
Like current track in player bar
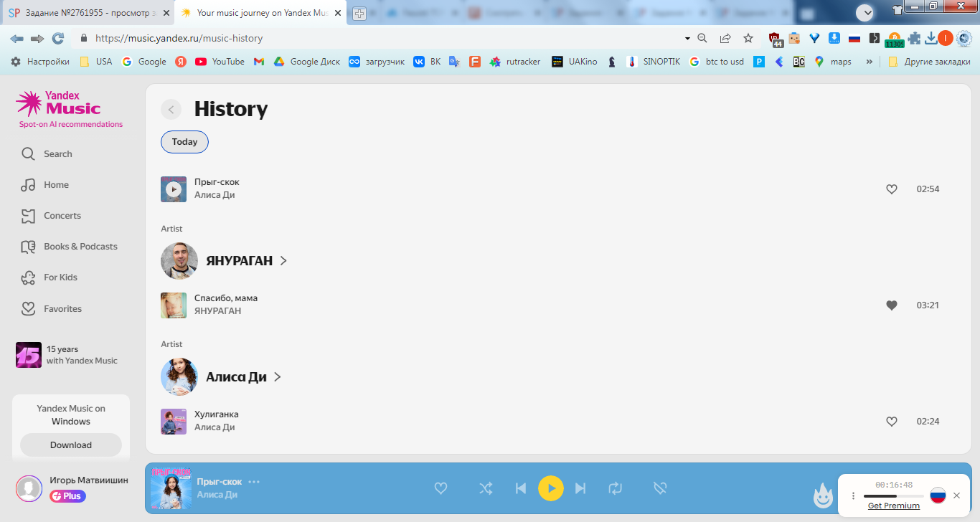coord(441,488)
